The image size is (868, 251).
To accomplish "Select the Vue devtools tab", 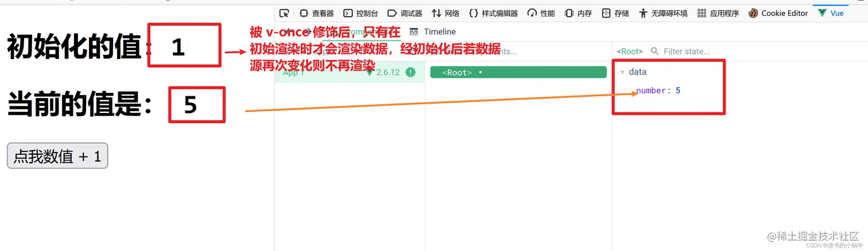I will (x=831, y=13).
